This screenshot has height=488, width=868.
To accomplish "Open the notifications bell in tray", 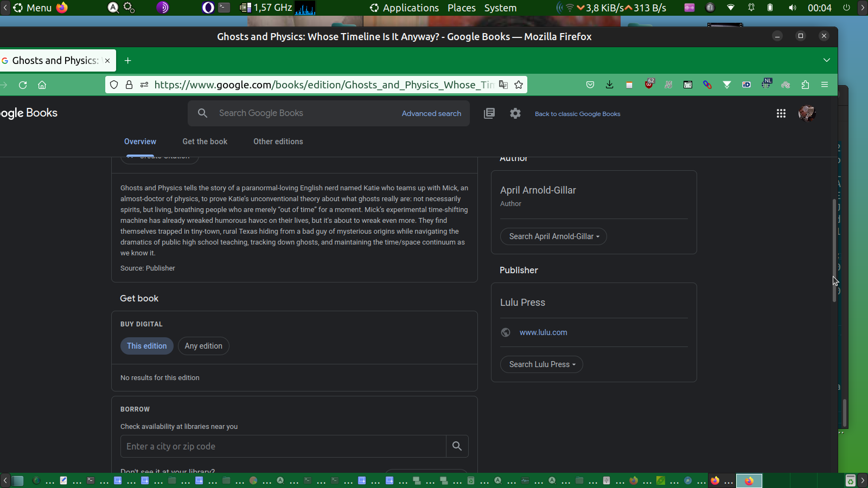I will (751, 8).
